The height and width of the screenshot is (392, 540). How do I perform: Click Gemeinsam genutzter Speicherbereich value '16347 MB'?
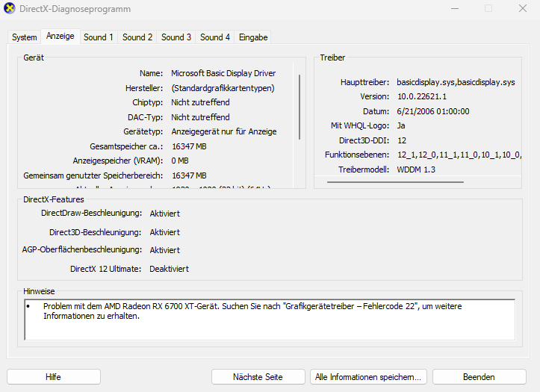(x=189, y=175)
